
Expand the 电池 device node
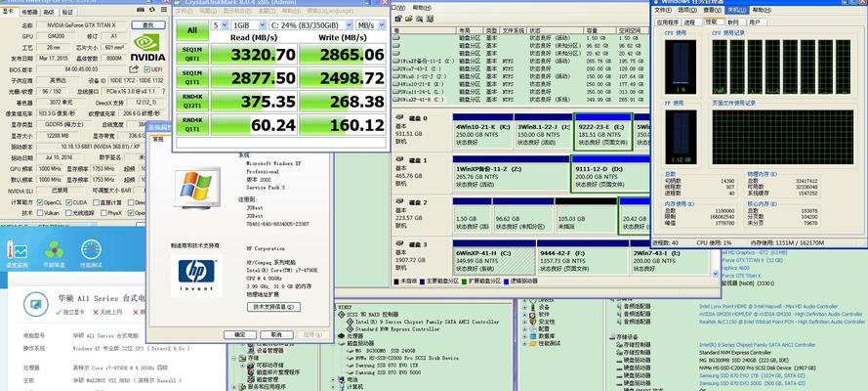coord(333,380)
